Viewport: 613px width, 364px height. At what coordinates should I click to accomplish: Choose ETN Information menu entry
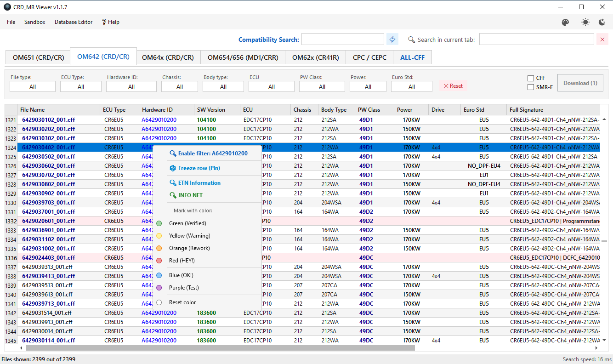pos(207,183)
